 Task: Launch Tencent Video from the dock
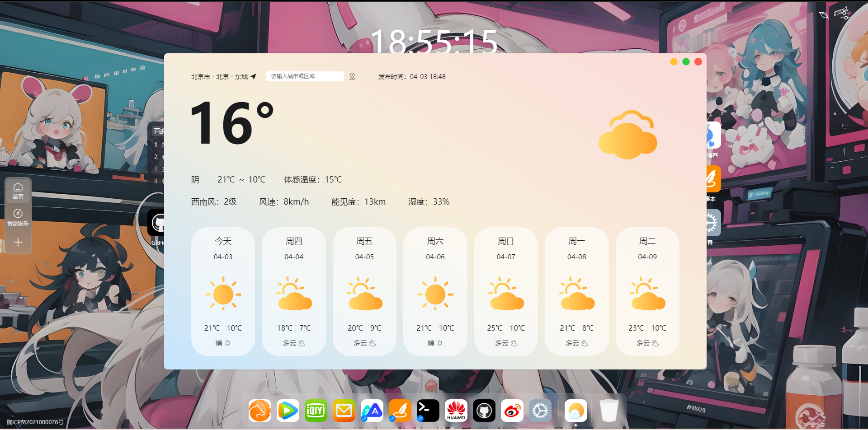tap(288, 411)
